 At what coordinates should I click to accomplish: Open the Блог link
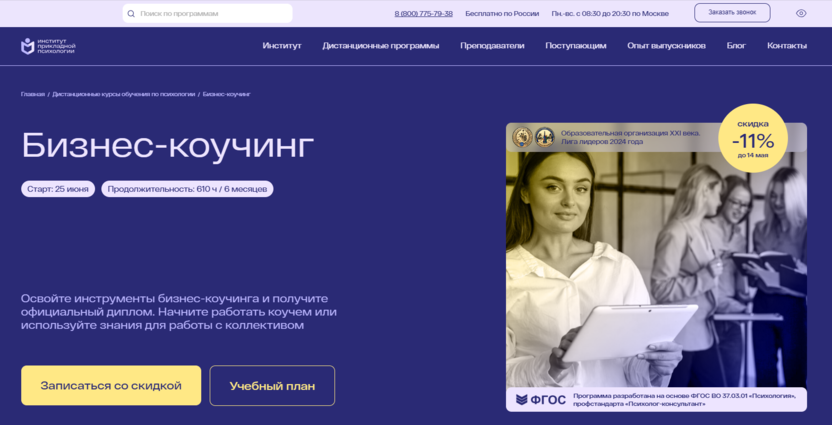click(736, 46)
